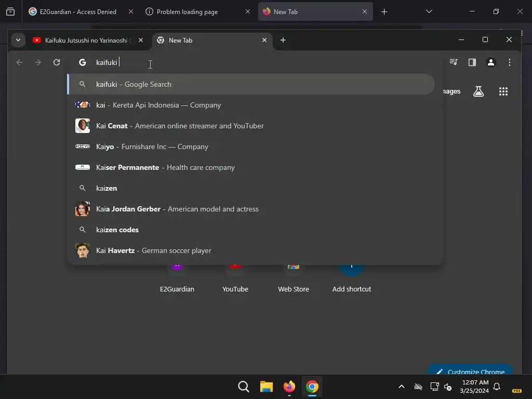Select the 'kaizen' search suggestion
This screenshot has width=532, height=399.
point(251,188)
